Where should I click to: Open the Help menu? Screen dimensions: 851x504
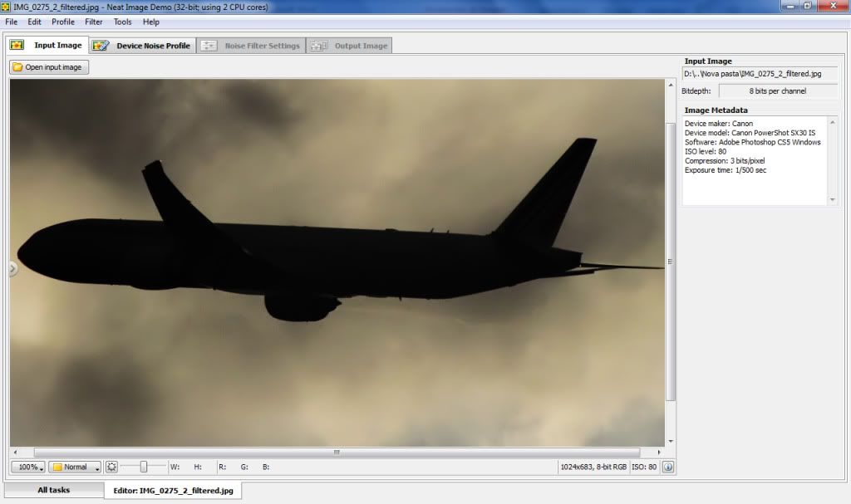pyautogui.click(x=151, y=22)
